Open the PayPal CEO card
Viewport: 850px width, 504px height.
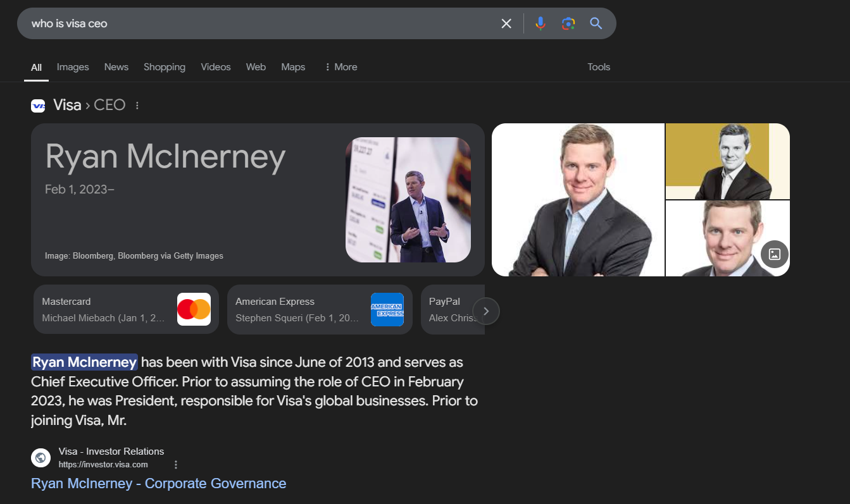453,309
